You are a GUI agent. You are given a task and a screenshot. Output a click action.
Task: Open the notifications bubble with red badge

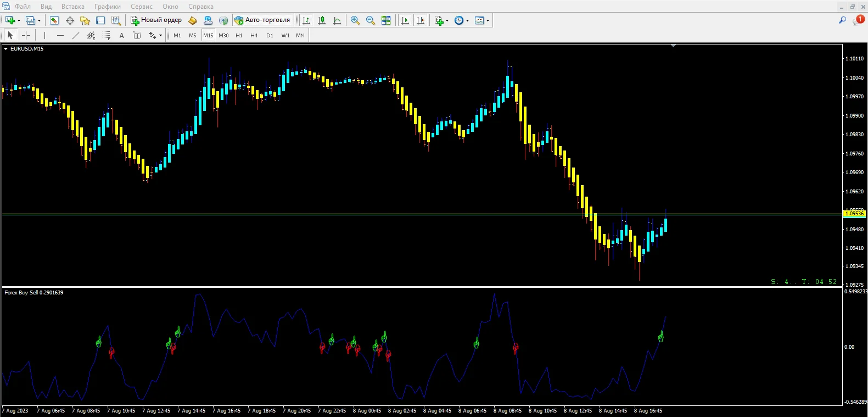[858, 20]
